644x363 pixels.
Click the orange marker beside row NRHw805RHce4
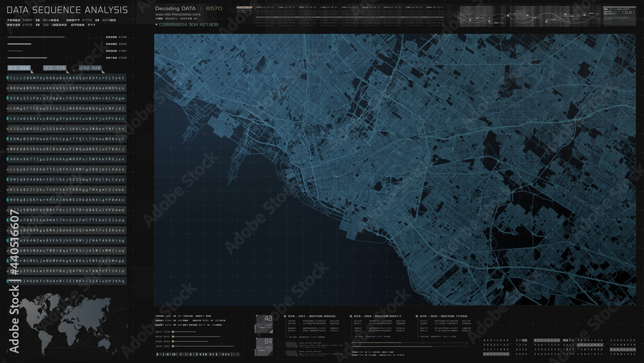(8, 88)
